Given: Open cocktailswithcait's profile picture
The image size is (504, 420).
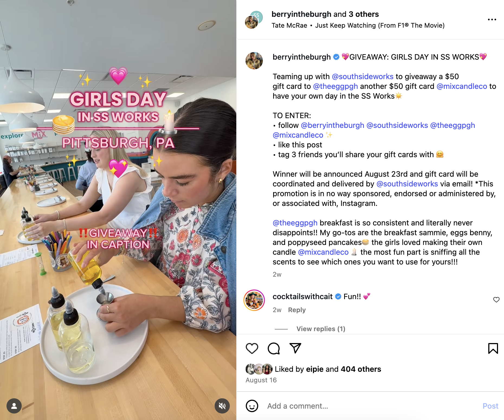Looking at the screenshot, I should click(x=254, y=300).
